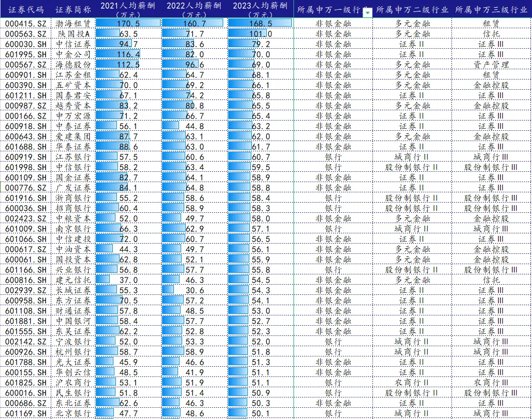Screen dimensions: 532x419
Task: Select cell 陕国投A
Action: click(73, 34)
